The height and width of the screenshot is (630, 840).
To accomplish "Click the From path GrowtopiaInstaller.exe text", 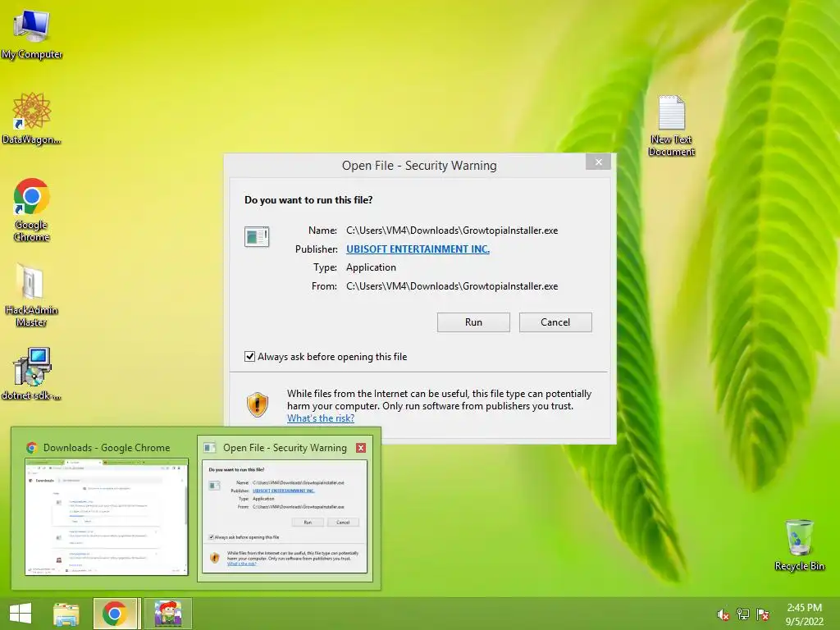I will (452, 286).
